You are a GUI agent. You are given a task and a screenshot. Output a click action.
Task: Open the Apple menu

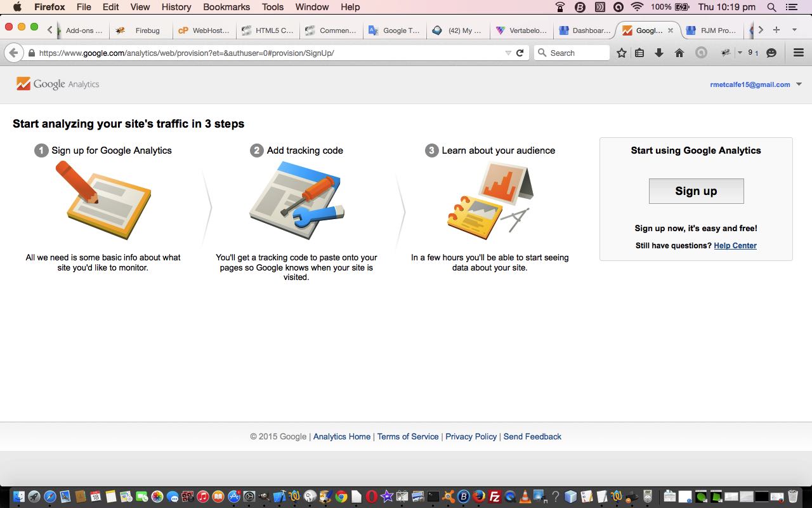(17, 7)
